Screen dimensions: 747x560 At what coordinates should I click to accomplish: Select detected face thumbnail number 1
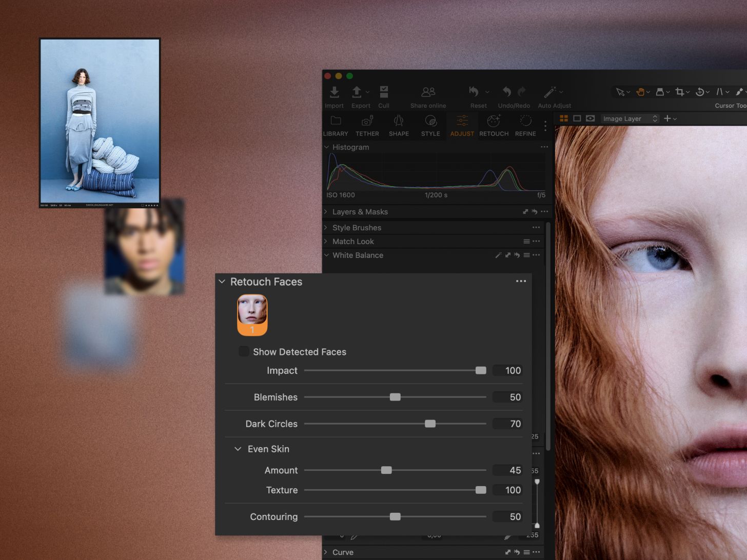252,314
